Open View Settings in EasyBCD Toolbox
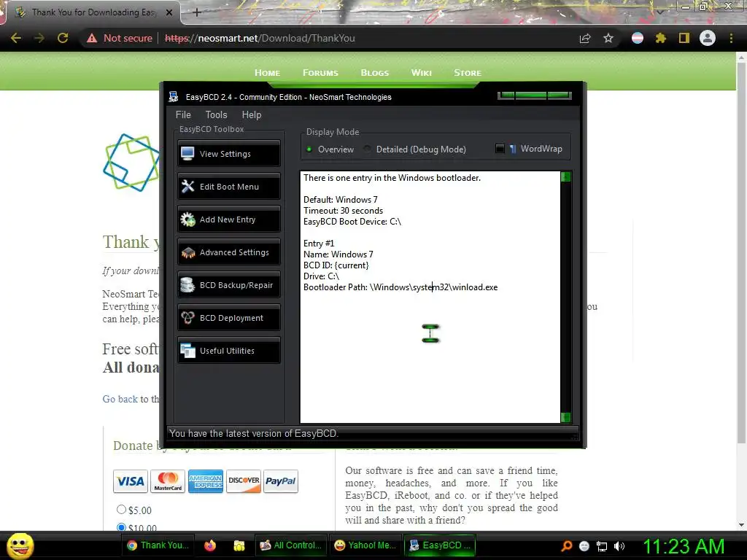The height and width of the screenshot is (560, 747). click(228, 153)
